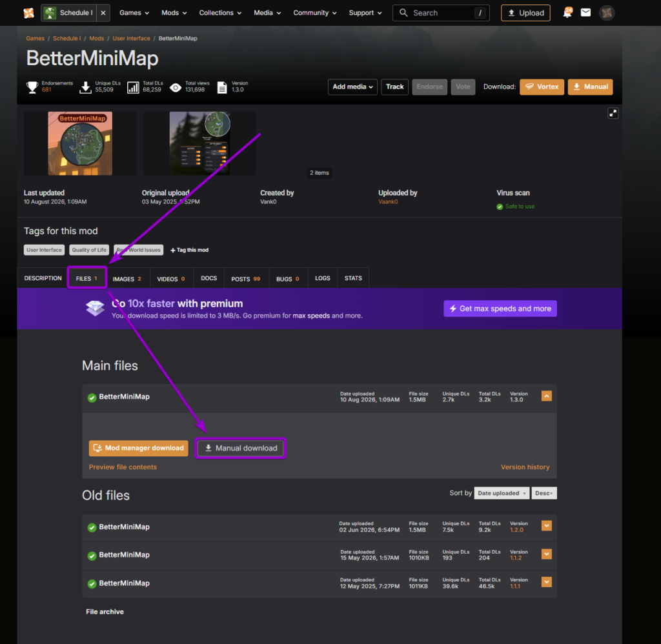This screenshot has width=661, height=644.
Task: Click the Track button
Action: (394, 87)
